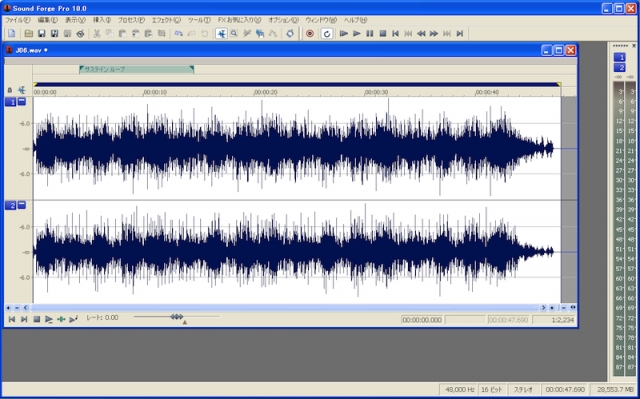Pause playback from the main toolbar
This screenshot has height=399, width=640.
click(x=370, y=33)
